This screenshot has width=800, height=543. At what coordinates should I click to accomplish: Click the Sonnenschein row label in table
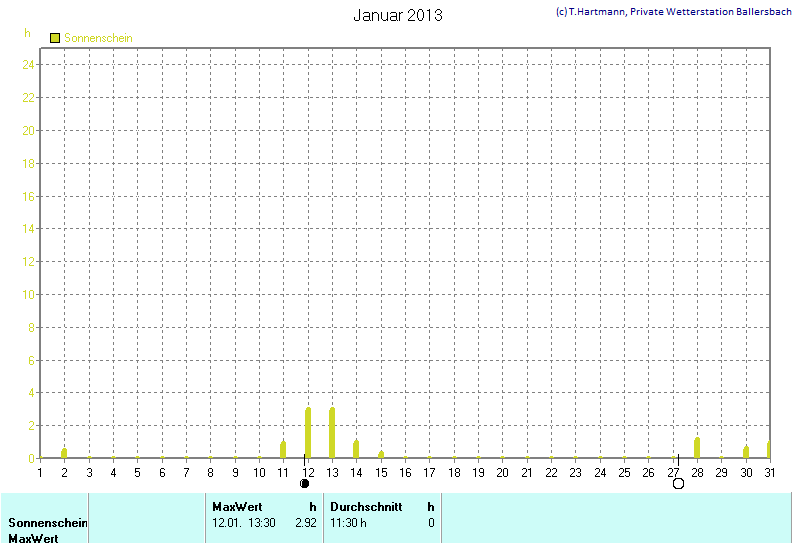[48, 523]
